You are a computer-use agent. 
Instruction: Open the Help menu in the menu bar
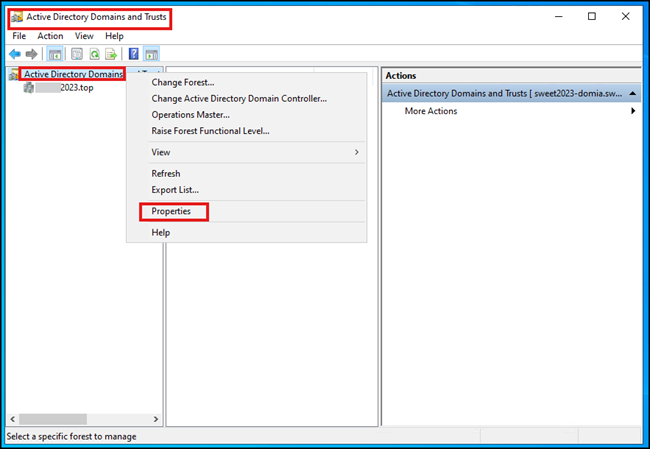pyautogui.click(x=114, y=36)
